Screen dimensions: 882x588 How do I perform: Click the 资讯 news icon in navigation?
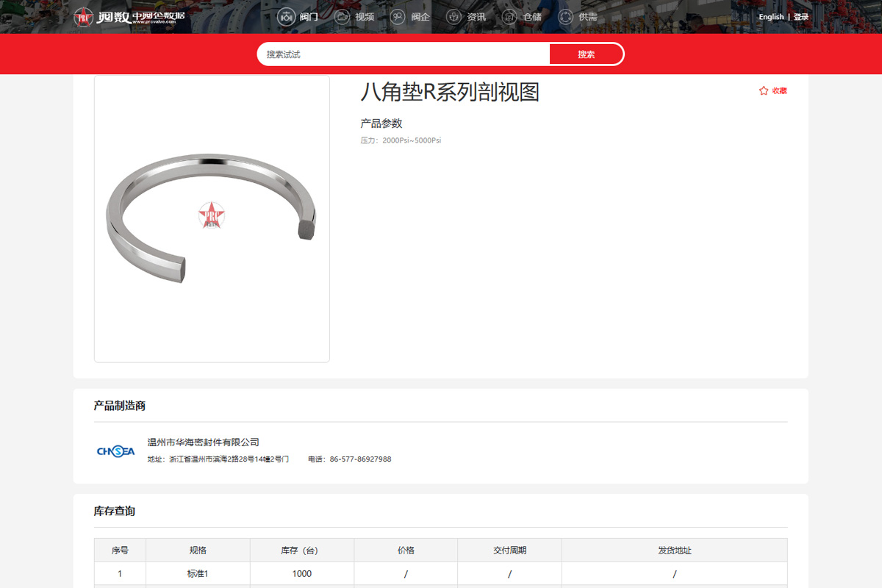(454, 17)
